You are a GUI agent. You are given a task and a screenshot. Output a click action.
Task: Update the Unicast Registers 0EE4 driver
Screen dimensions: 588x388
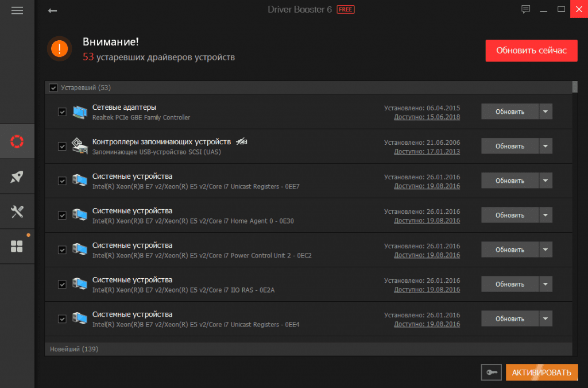[510, 319]
